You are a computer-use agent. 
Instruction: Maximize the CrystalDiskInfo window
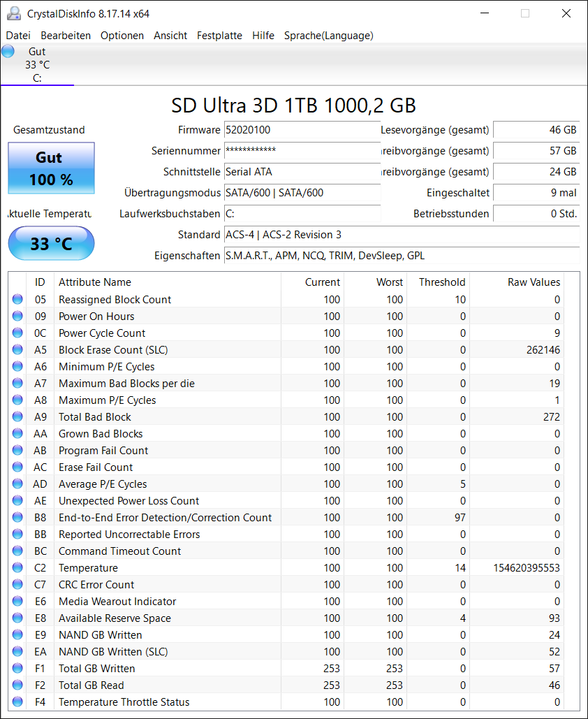(525, 13)
